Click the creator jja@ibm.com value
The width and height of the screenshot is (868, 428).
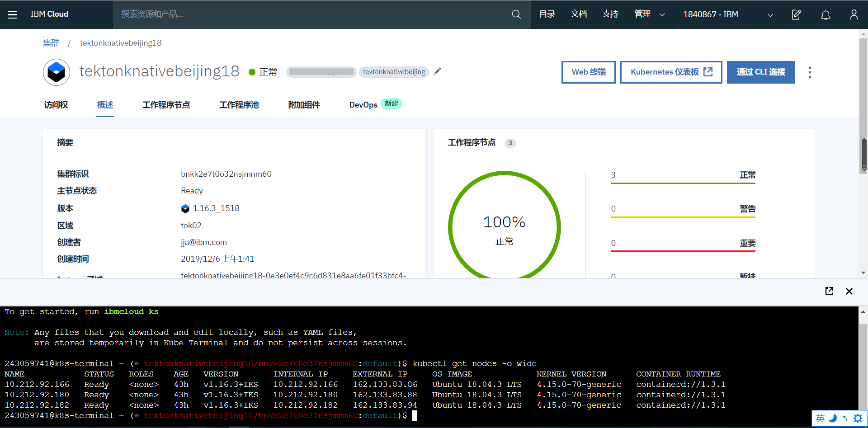[x=204, y=242]
